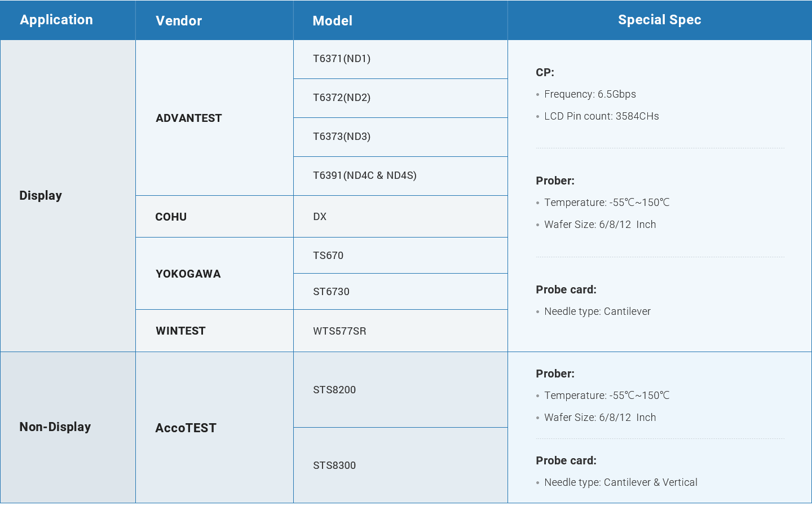Select the T6373(ND3) model row

tap(342, 137)
